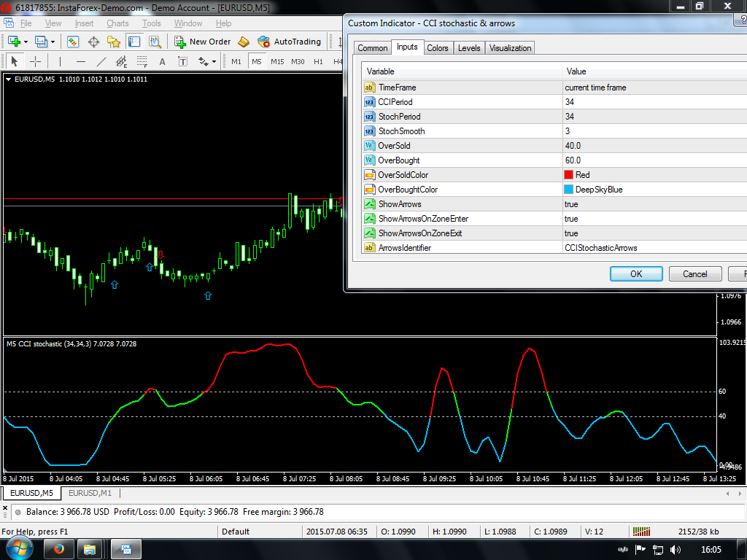Open the arrows objects dropdown
This screenshot has height=560, width=747.
click(214, 61)
